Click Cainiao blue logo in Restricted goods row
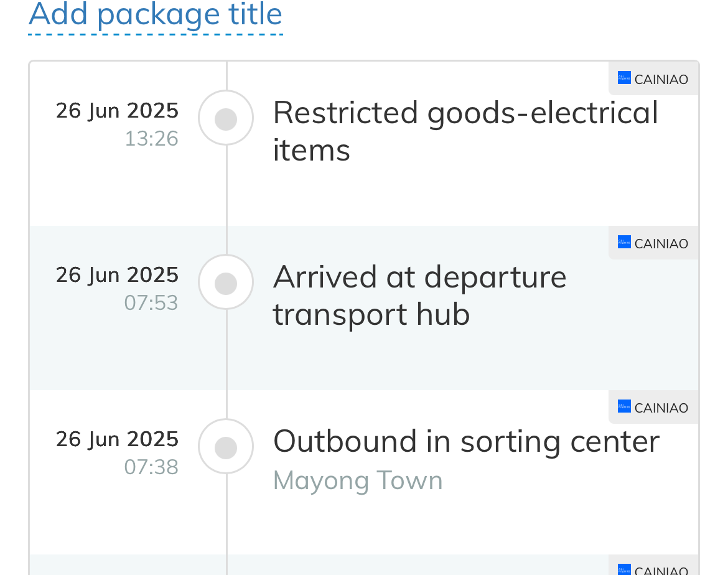Image resolution: width=728 pixels, height=575 pixels. tap(624, 78)
